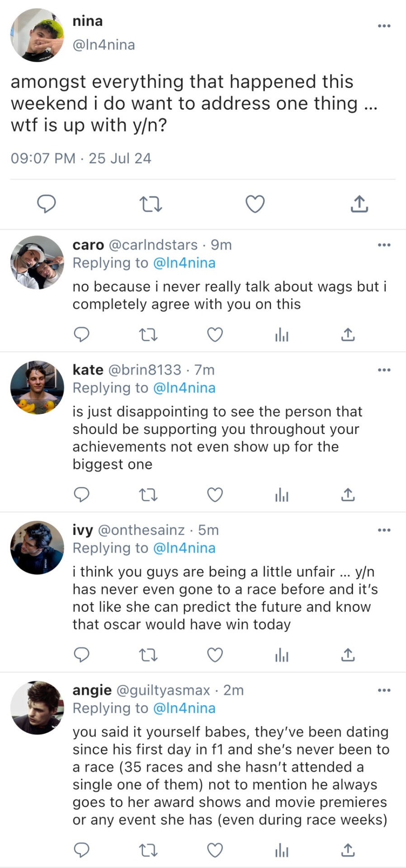Retweet ivy's reply

click(x=148, y=655)
